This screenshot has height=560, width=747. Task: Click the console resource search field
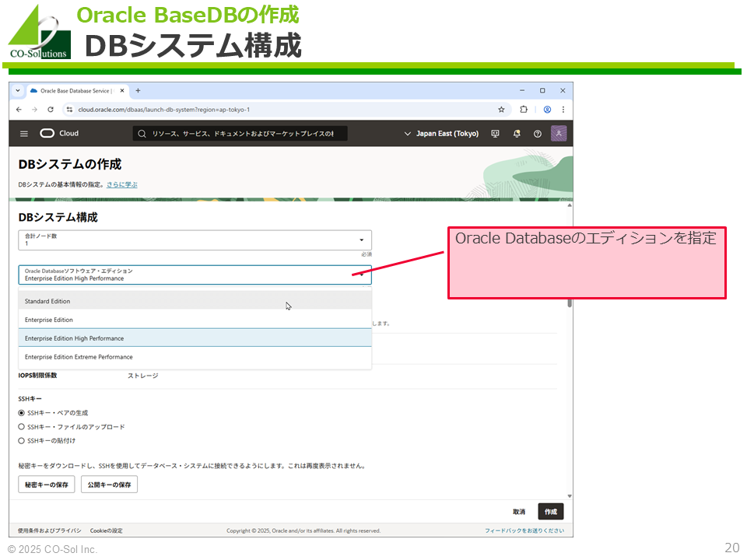pyautogui.click(x=240, y=134)
